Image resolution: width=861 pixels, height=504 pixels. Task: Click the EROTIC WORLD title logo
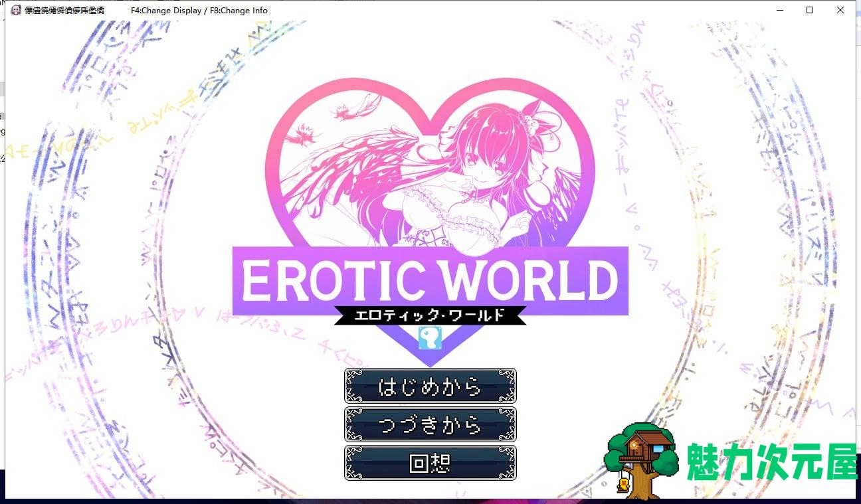[430, 280]
